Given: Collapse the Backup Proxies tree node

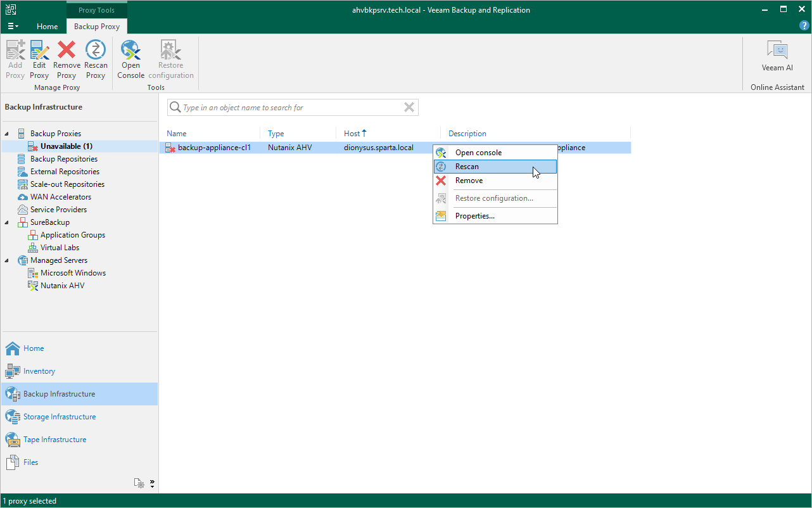Looking at the screenshot, I should click(8, 134).
